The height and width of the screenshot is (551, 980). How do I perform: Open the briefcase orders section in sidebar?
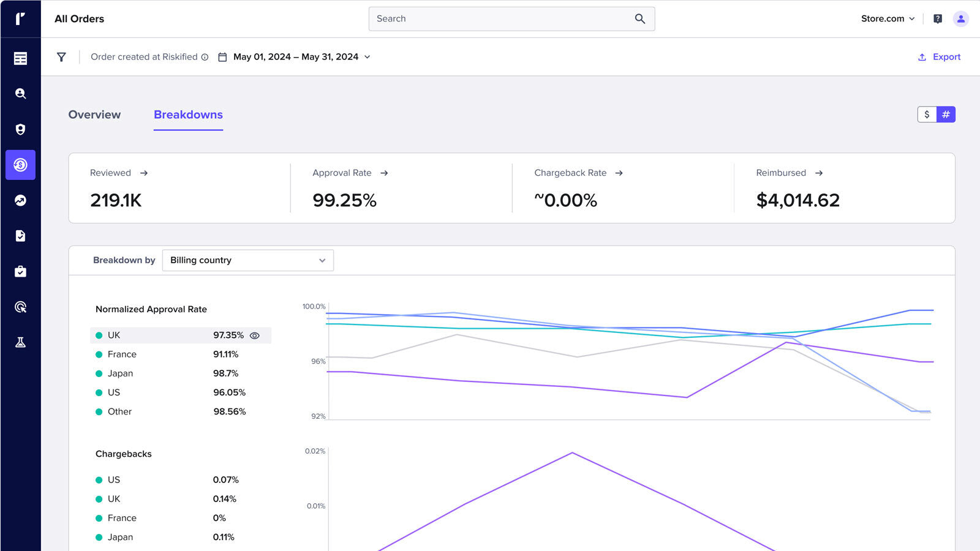(x=21, y=271)
